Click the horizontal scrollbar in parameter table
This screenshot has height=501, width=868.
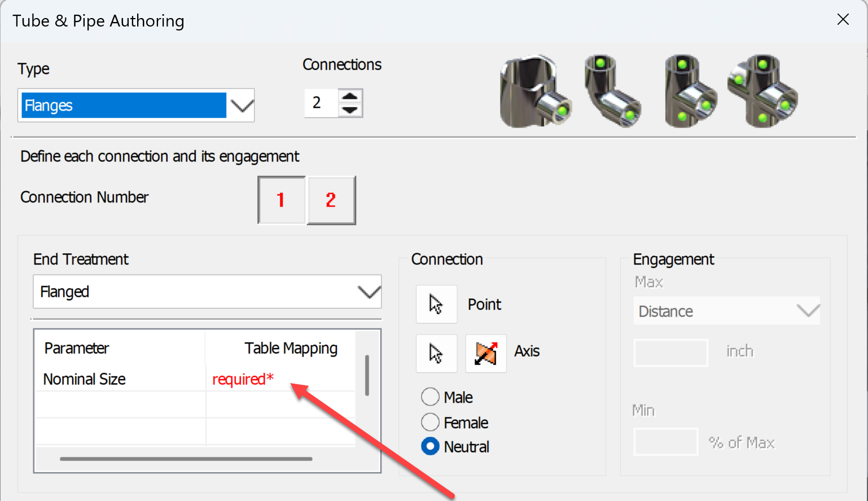coord(186,459)
